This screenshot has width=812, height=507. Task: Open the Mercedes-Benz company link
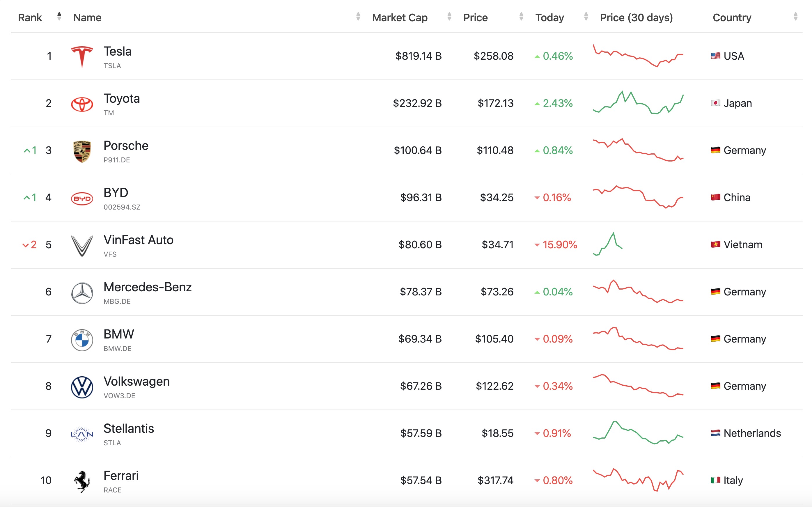point(147,287)
